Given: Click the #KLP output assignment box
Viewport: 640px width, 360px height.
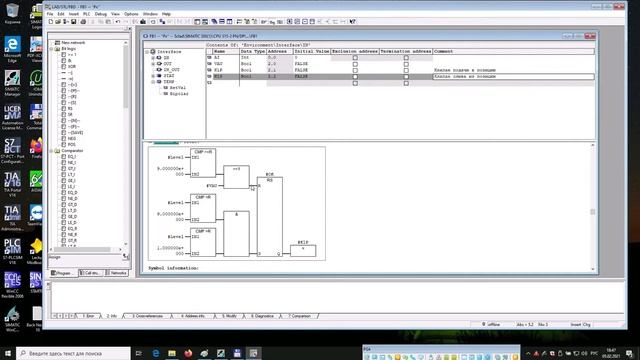Looking at the screenshot, I should 303,250.
